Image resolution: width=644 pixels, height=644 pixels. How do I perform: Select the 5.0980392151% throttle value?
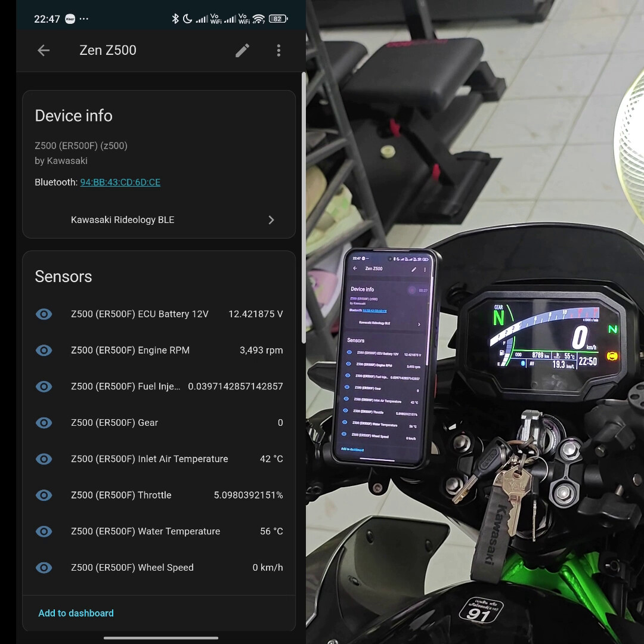pos(248,495)
